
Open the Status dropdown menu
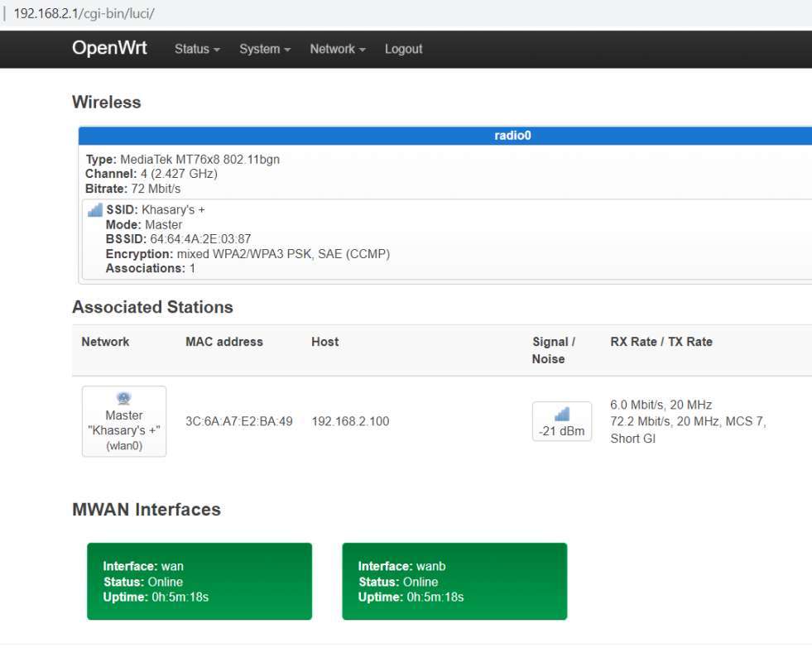197,50
